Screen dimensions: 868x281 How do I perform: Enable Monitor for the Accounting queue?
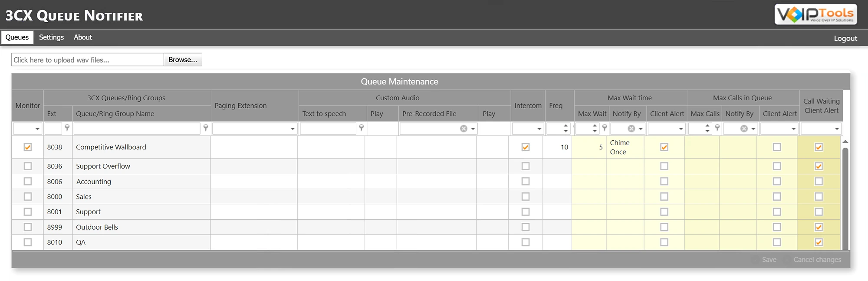(x=28, y=182)
